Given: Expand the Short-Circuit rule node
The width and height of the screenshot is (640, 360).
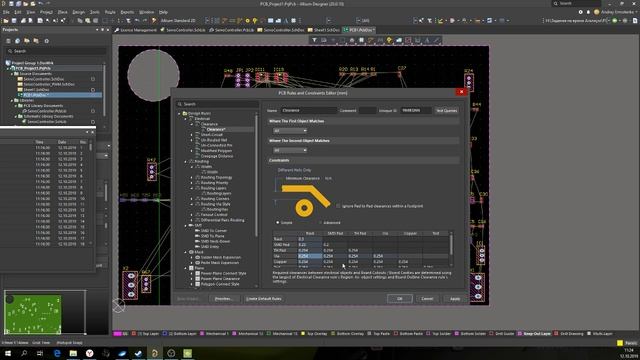Looking at the screenshot, I should pyautogui.click(x=192, y=135).
